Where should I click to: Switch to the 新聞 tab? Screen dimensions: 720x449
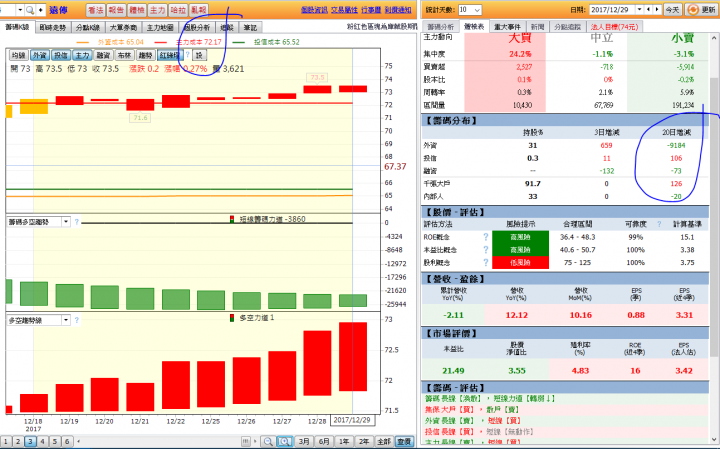click(x=537, y=27)
